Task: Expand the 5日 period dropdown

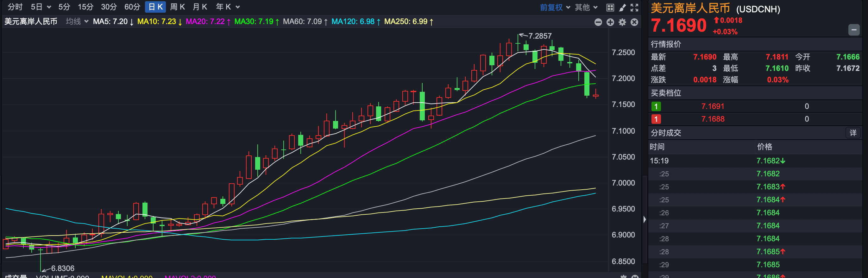Action: (x=41, y=7)
